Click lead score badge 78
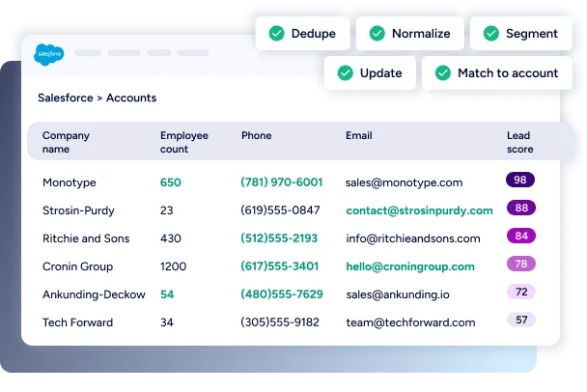The height and width of the screenshot is (392, 587). tap(521, 264)
